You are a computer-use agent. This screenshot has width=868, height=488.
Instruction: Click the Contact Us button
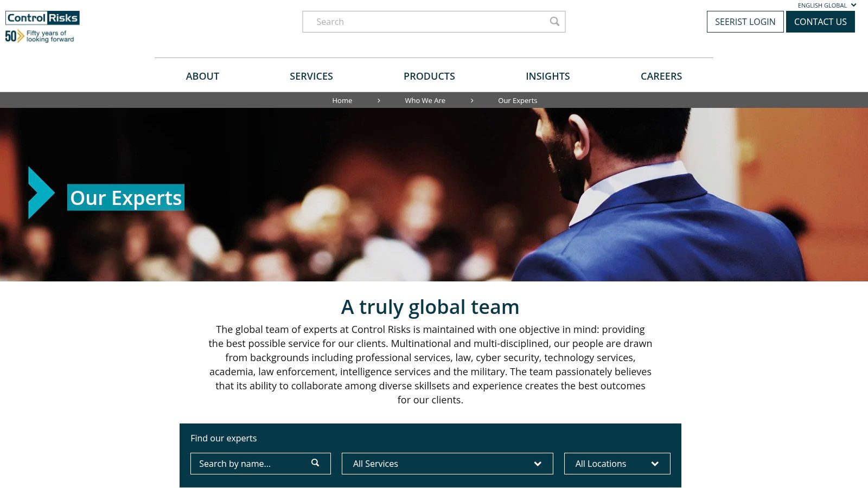[x=820, y=22]
